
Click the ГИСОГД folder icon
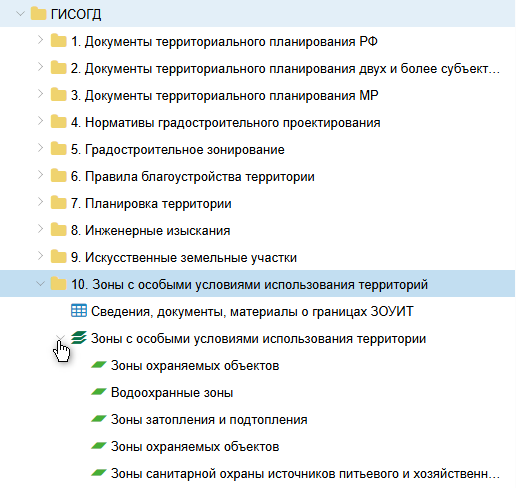coord(38,14)
